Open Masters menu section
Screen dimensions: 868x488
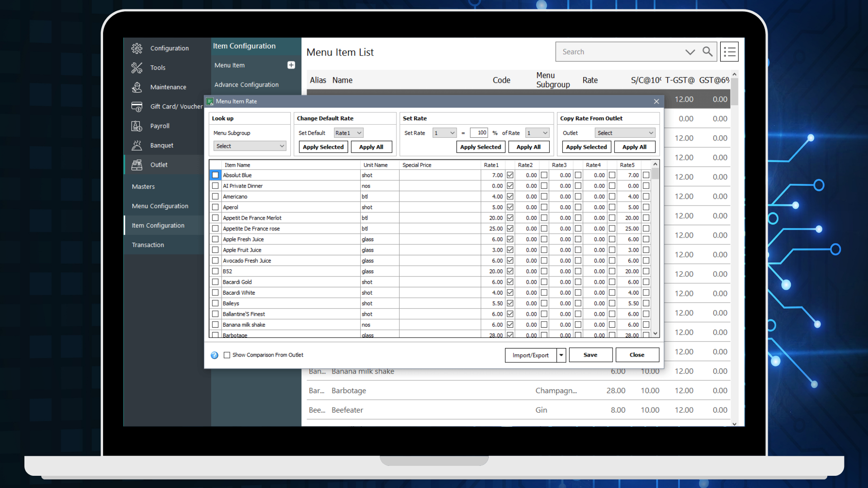coord(143,187)
